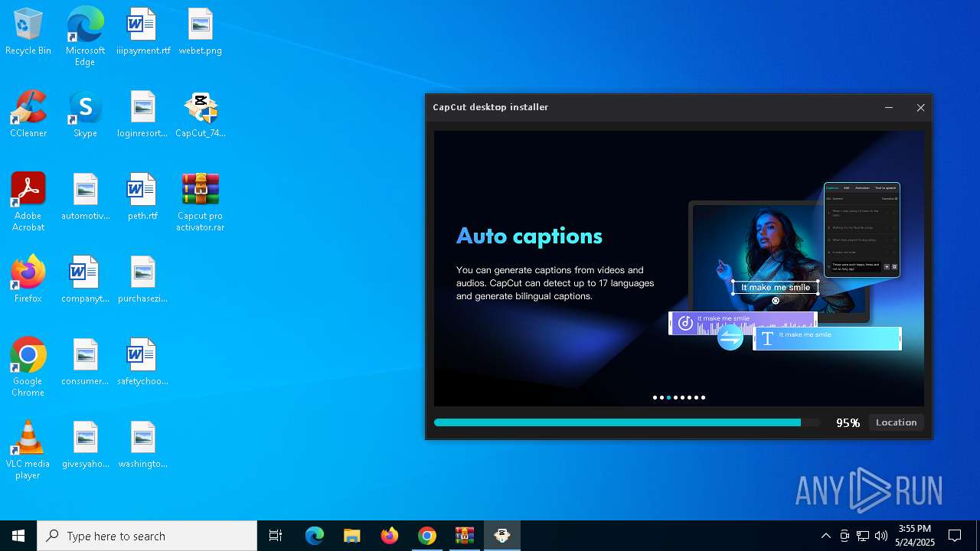Select the washingto image file icon

click(142, 445)
